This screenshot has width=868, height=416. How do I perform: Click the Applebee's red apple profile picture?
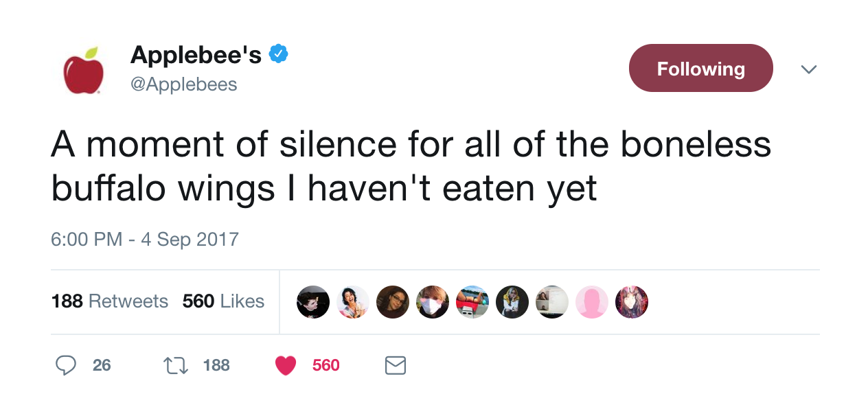pyautogui.click(x=84, y=69)
